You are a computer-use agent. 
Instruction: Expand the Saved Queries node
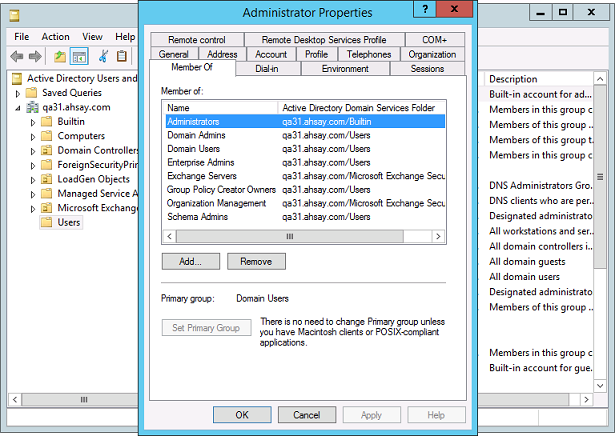pyautogui.click(x=19, y=93)
